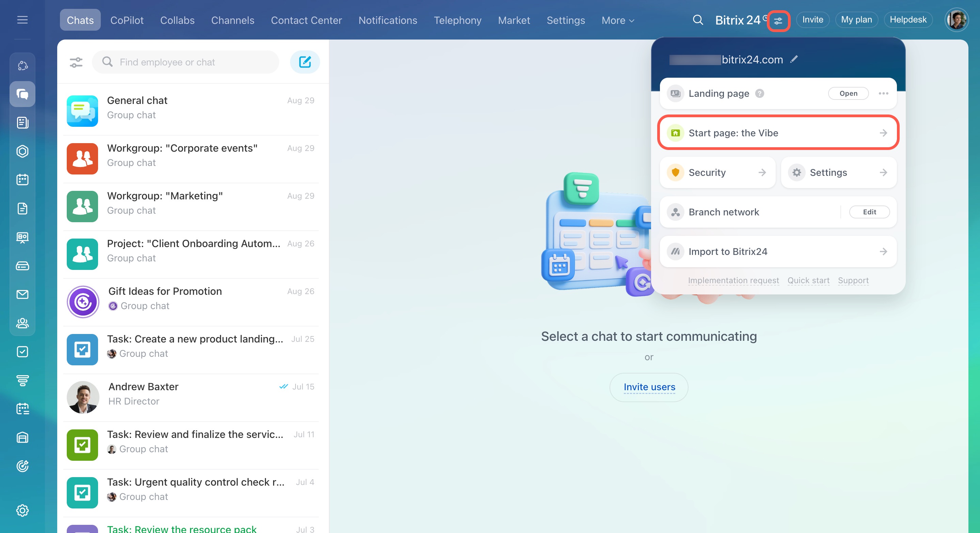Viewport: 980px width, 533px height.
Task: Select the chat bubbles Messenger sidebar icon
Action: (x=22, y=94)
